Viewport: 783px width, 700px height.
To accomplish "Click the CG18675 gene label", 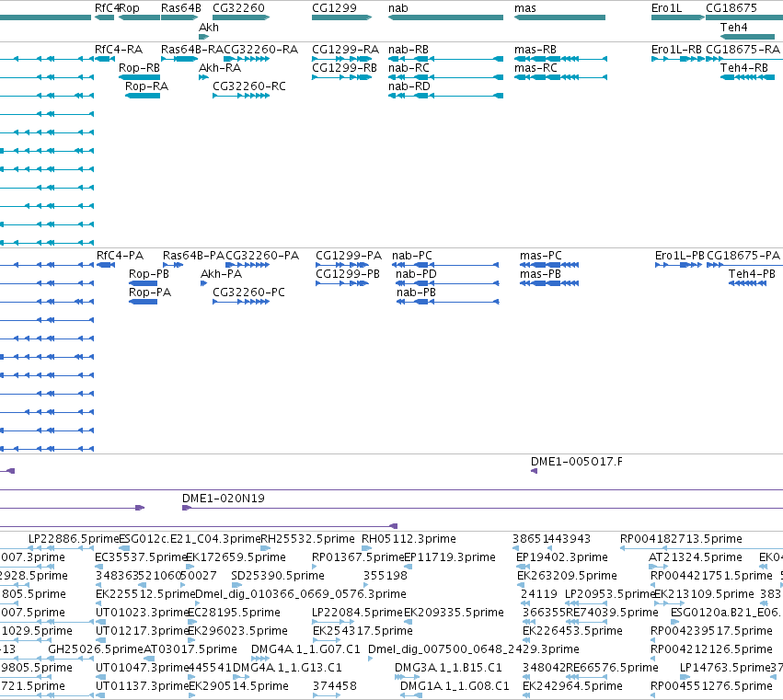I will click(731, 8).
